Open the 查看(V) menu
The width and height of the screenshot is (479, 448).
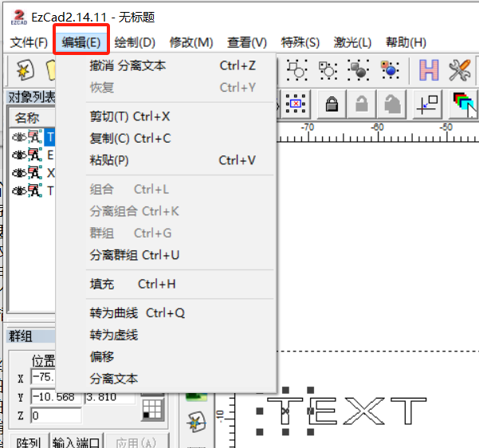pyautogui.click(x=247, y=42)
